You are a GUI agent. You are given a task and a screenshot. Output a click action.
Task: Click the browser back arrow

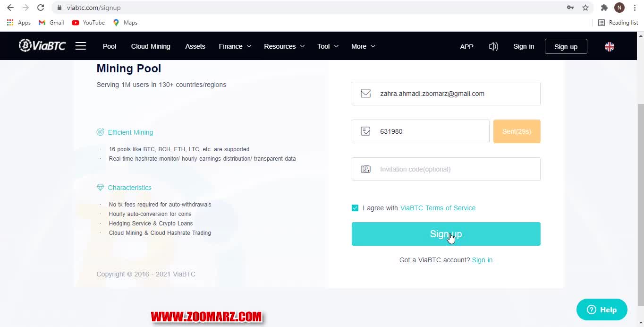click(x=10, y=8)
